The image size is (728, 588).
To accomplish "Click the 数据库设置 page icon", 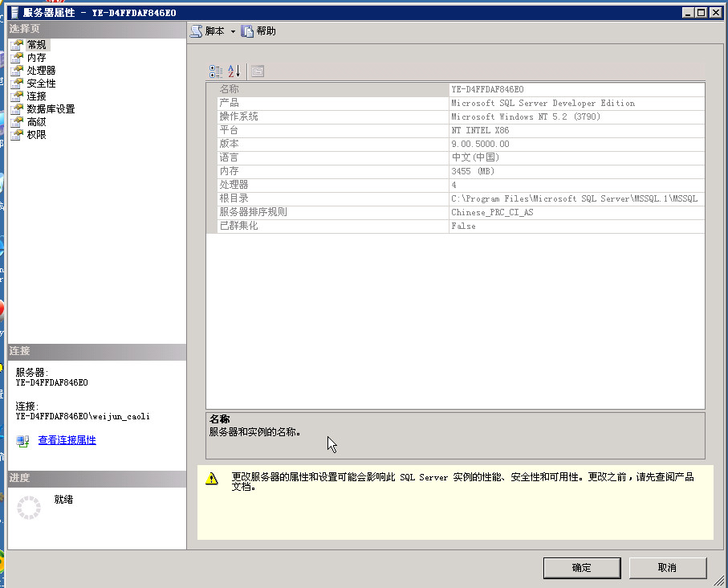I will [x=17, y=109].
